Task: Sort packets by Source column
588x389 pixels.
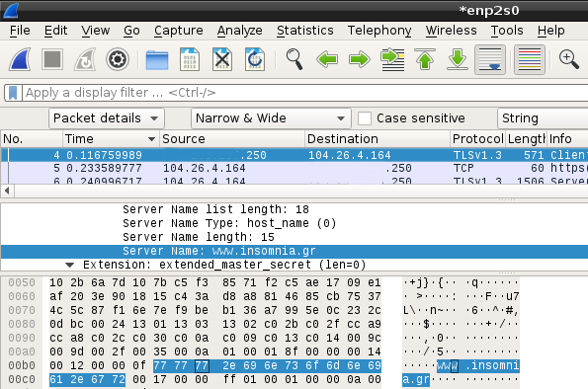Action: tap(232, 139)
